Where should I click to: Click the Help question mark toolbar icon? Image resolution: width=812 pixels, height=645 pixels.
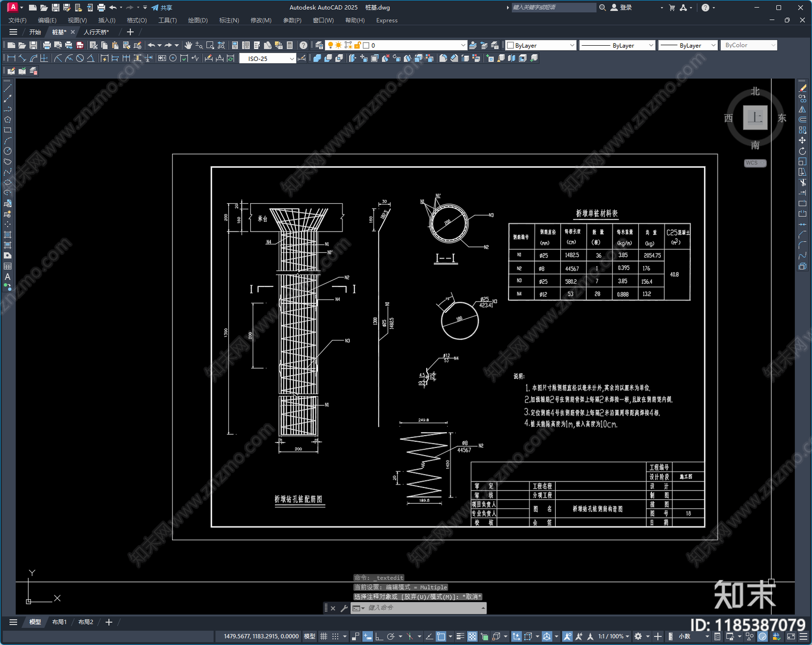point(303,45)
